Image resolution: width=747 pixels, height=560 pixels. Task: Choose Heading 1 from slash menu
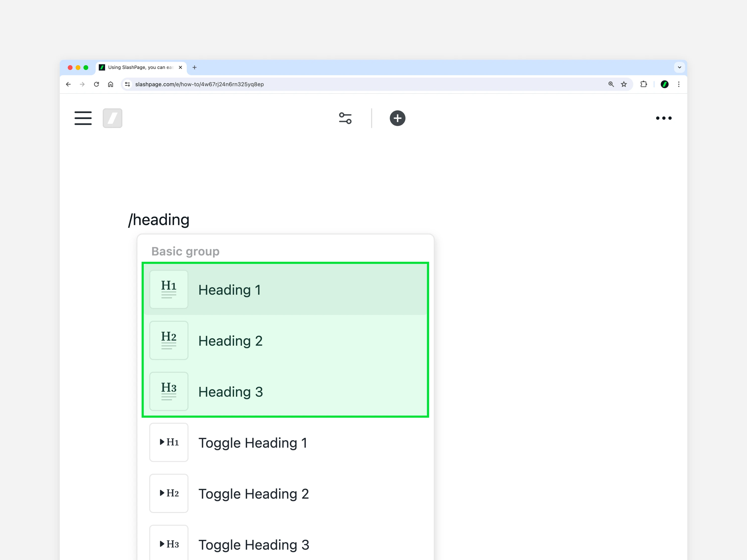tap(285, 290)
